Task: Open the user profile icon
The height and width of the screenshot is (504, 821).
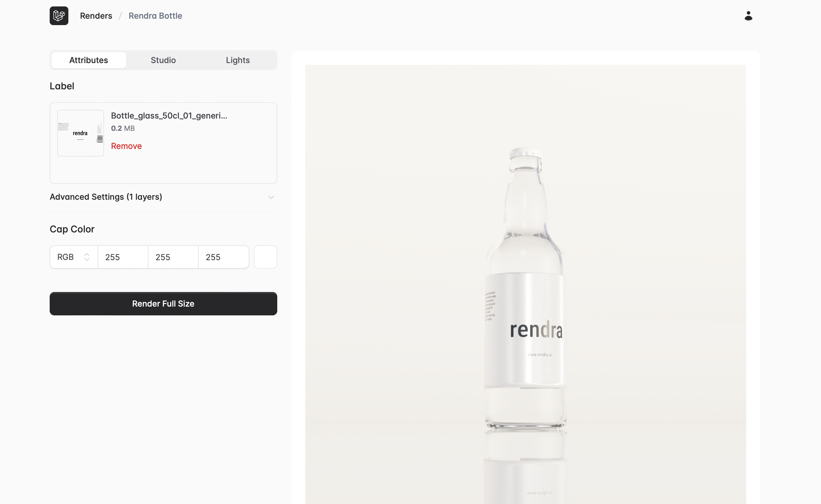Action: point(748,16)
